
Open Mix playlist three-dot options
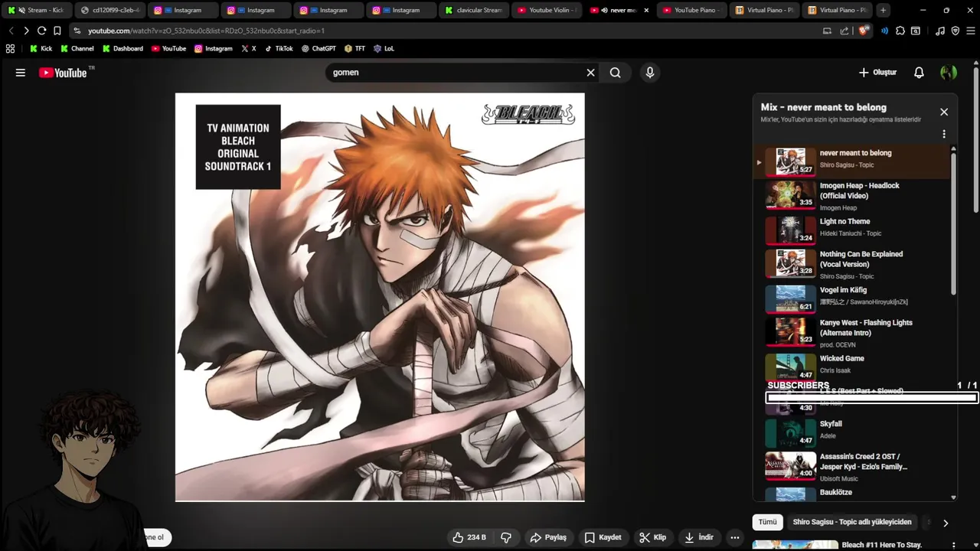point(944,134)
